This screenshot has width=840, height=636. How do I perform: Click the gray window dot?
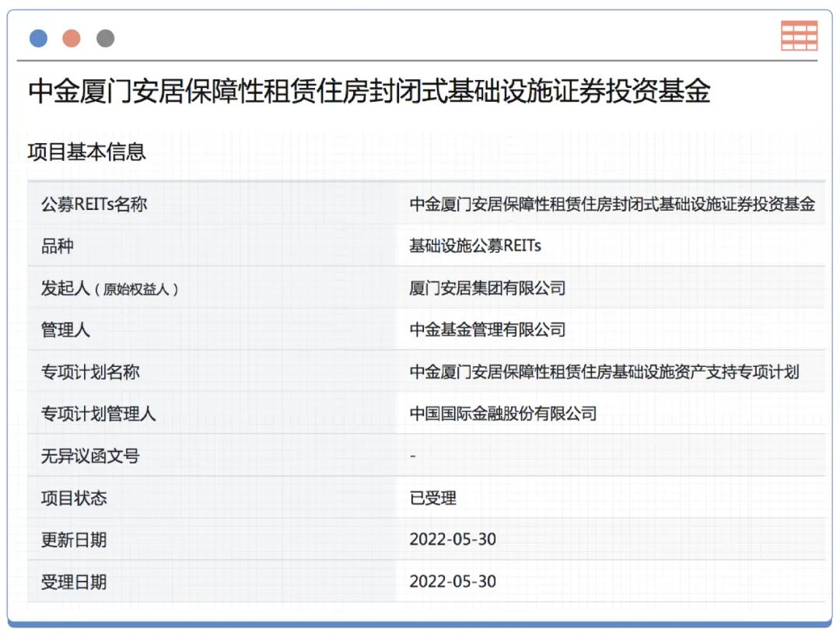coord(105,38)
